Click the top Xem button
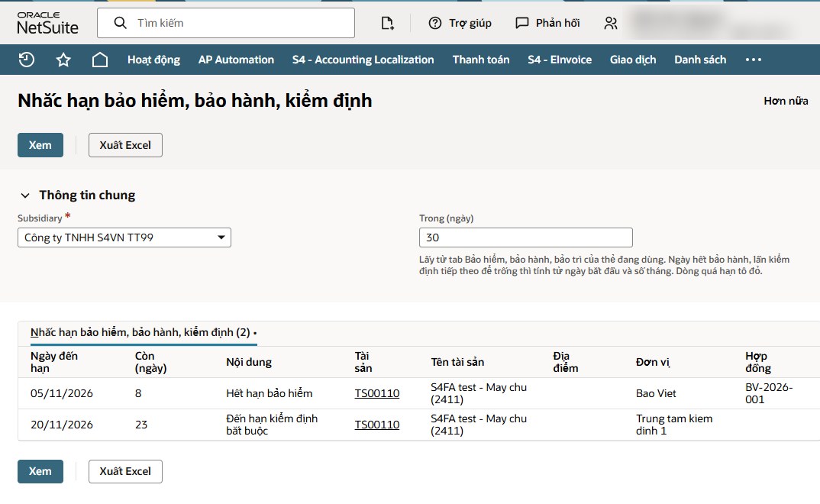This screenshot has width=820, height=504. [40, 145]
